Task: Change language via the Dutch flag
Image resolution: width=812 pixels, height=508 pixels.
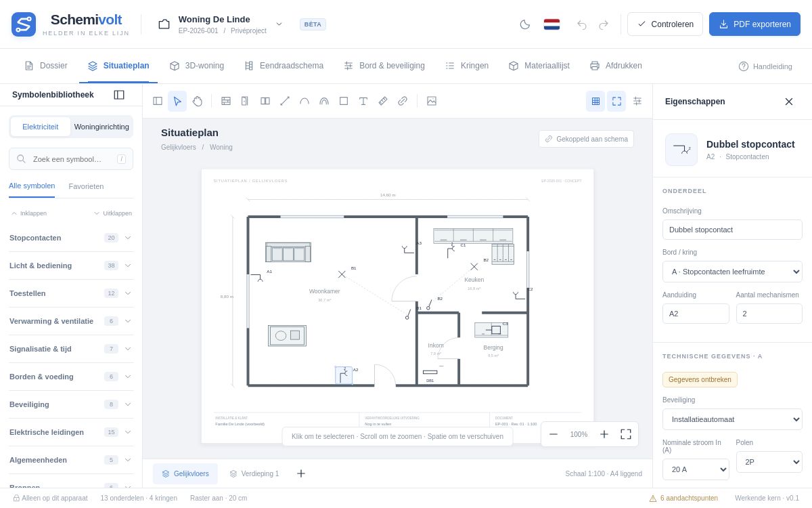Action: click(551, 24)
